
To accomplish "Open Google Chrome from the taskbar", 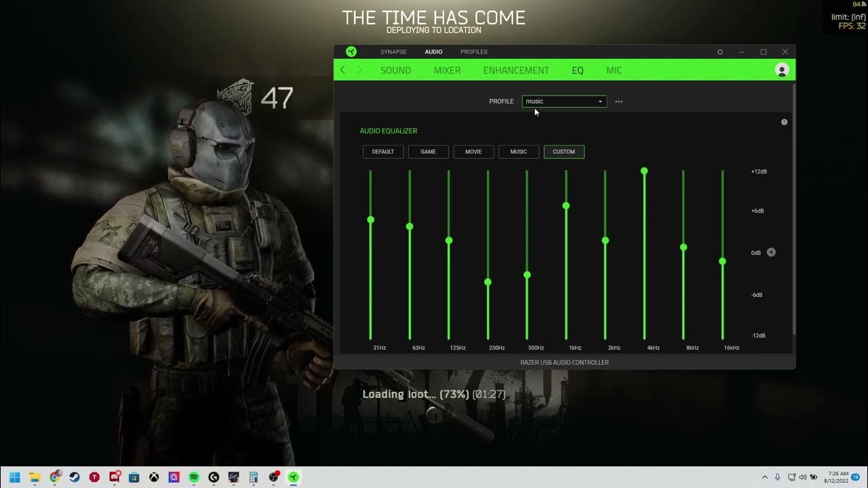I will click(x=55, y=477).
